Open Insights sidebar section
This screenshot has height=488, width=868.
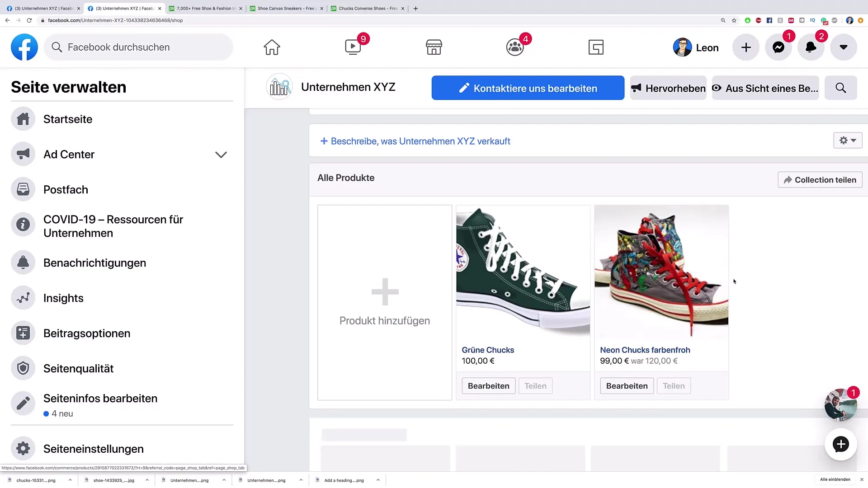(63, 298)
